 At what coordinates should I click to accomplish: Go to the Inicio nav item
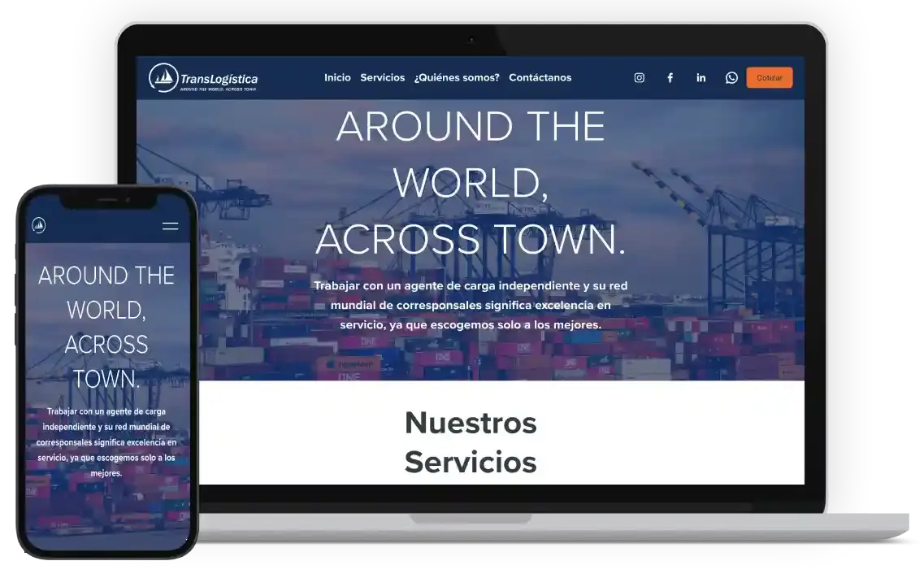pos(337,78)
